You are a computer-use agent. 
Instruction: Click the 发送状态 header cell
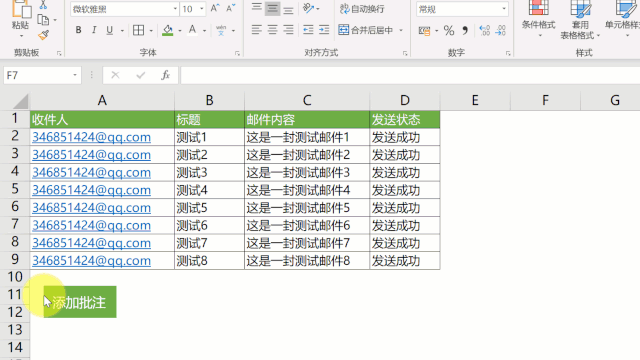point(404,120)
